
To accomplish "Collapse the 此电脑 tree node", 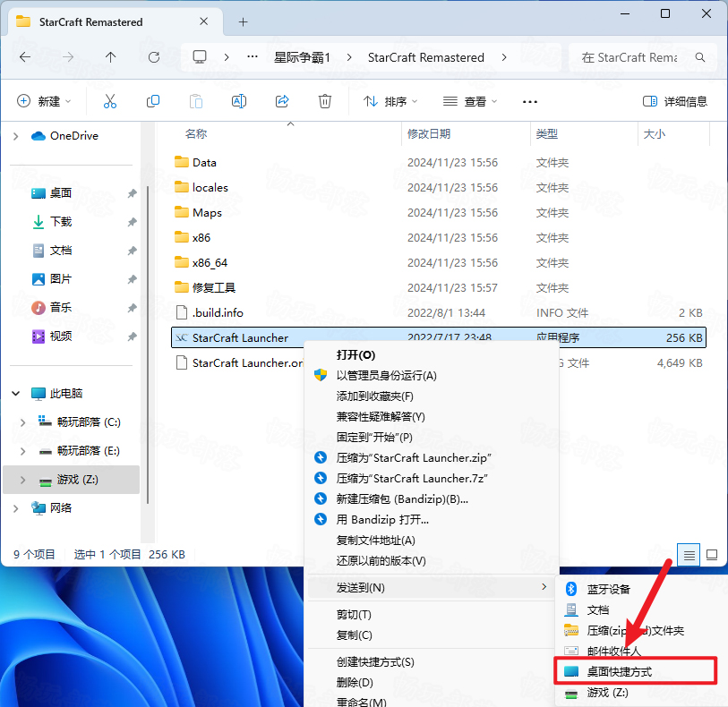I will click(x=16, y=394).
